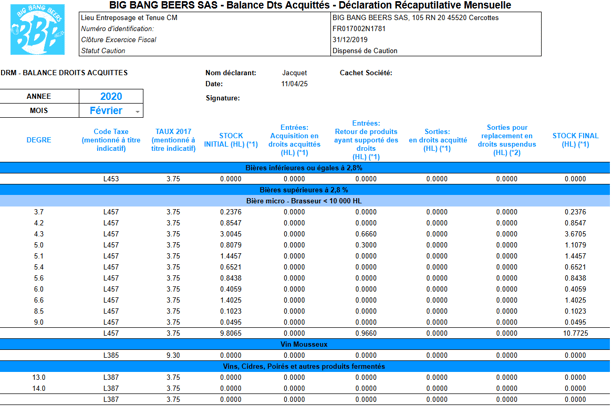Click the rate value 9.30
The image size is (612, 413).
click(x=173, y=355)
